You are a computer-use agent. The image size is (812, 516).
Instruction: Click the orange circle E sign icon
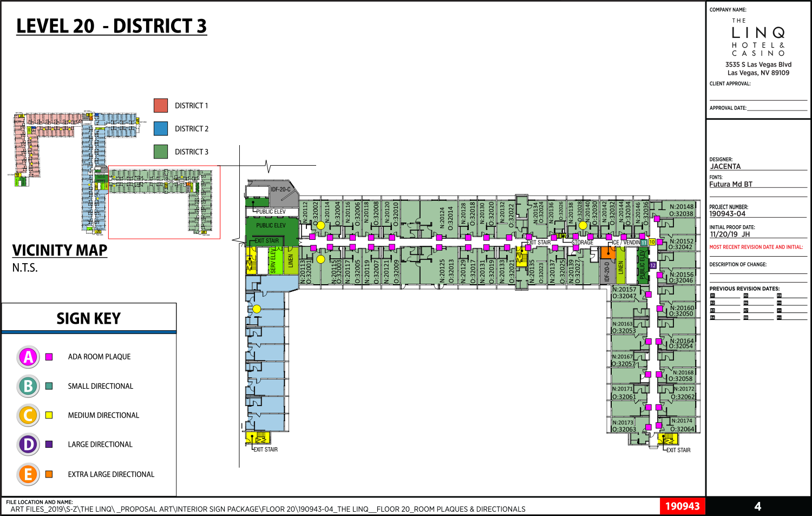(x=28, y=474)
